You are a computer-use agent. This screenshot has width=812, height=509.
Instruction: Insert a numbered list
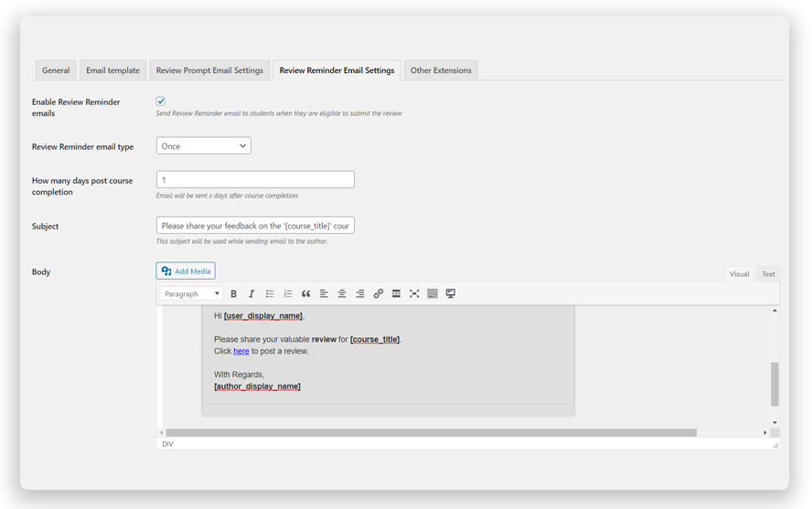pos(288,294)
